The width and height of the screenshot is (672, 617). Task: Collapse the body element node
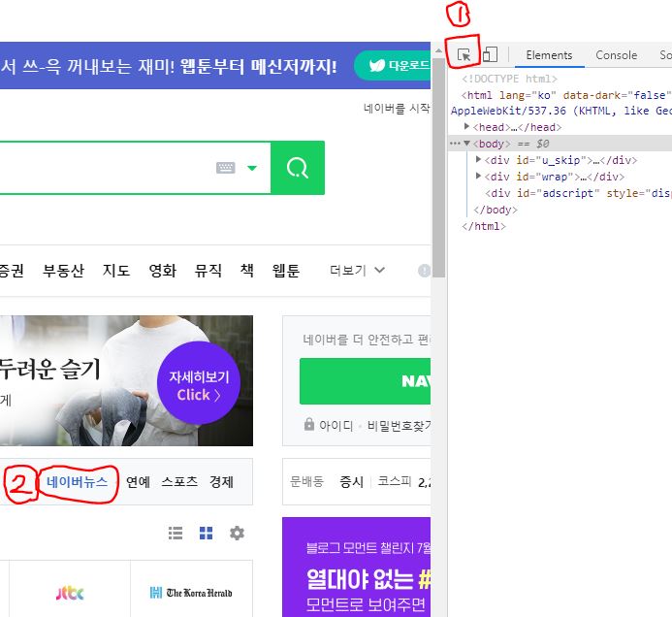point(467,144)
